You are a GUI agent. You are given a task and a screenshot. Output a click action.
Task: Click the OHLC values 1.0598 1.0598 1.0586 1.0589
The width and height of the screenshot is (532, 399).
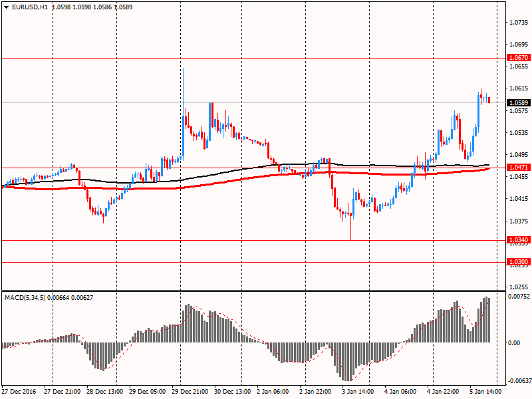tap(92, 7)
